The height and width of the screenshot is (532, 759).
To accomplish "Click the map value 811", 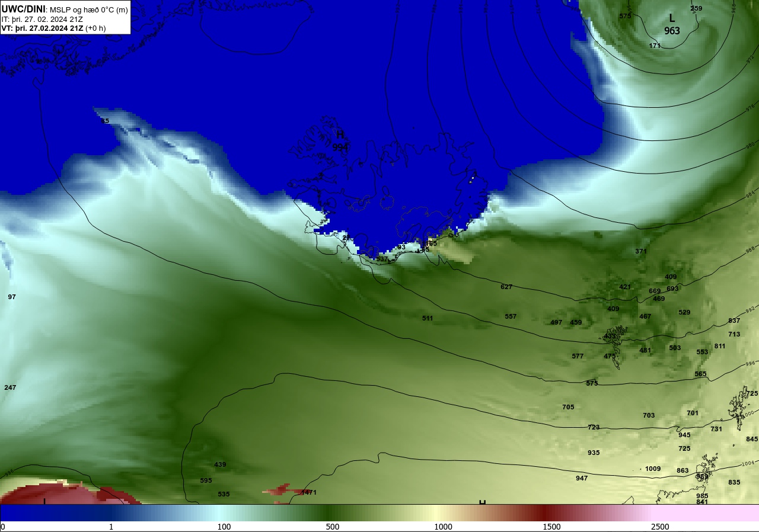I will [720, 346].
